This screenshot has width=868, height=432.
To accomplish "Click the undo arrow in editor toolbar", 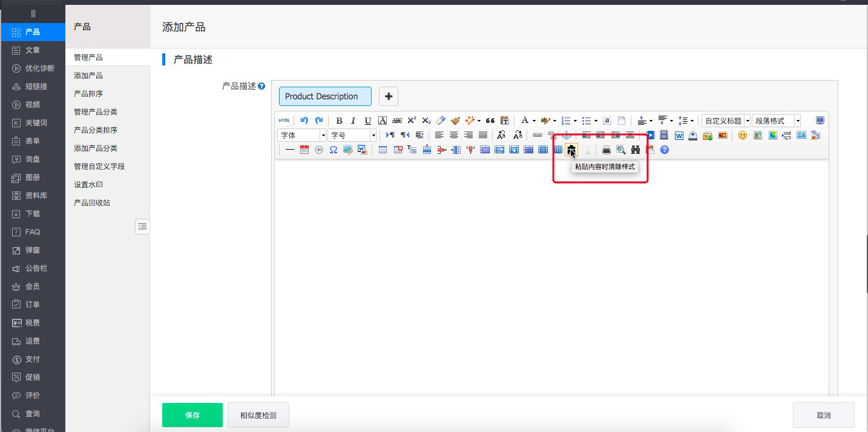I will (304, 121).
